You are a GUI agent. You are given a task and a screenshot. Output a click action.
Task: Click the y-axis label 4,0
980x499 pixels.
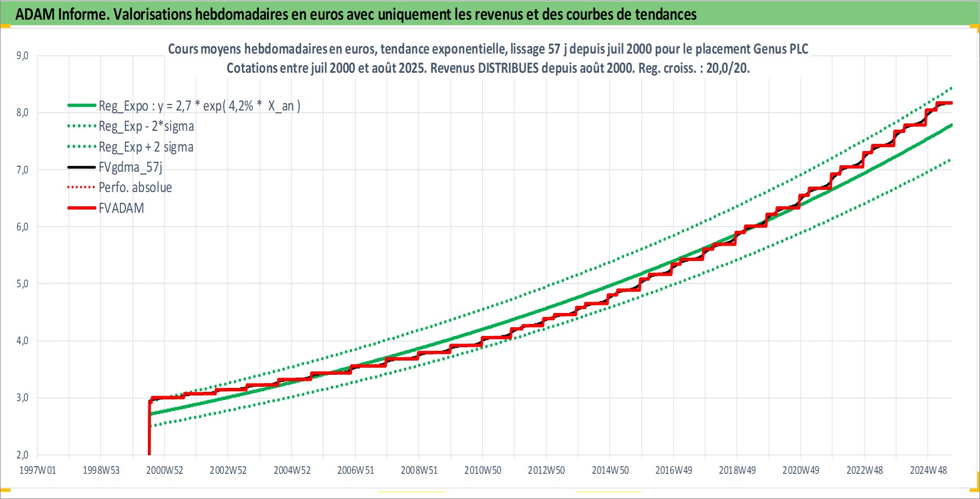[x=22, y=341]
